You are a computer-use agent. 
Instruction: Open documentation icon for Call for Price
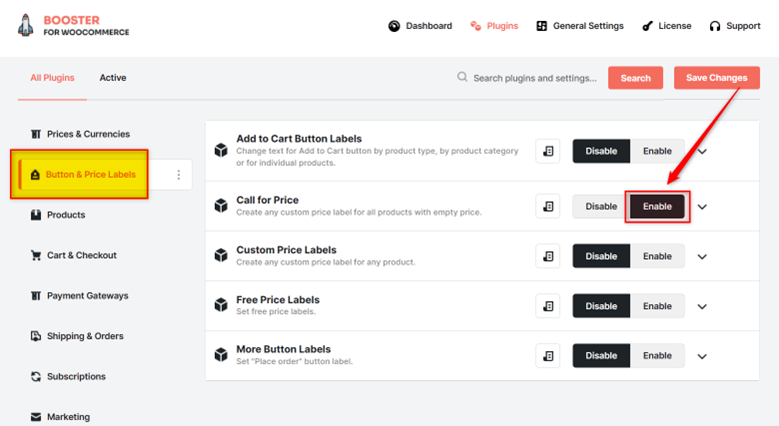click(548, 206)
